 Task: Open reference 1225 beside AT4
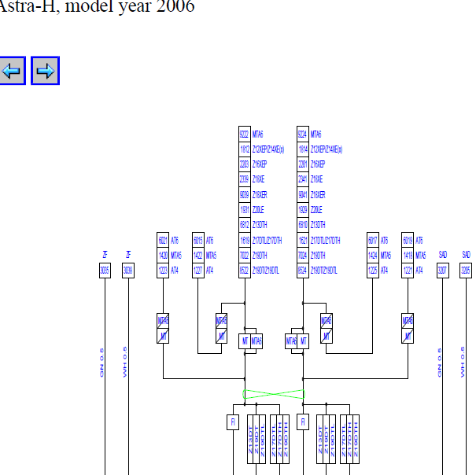pos(373,271)
